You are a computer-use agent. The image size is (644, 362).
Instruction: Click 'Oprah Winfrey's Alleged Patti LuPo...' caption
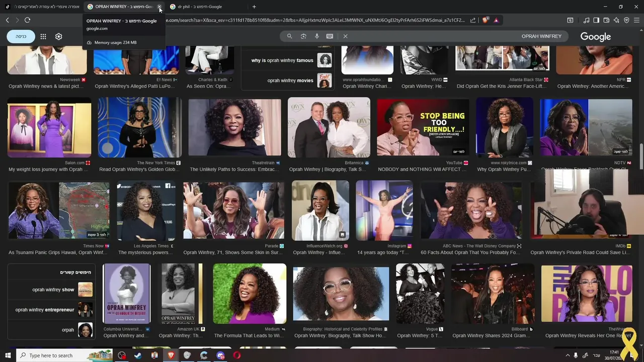pos(135,86)
